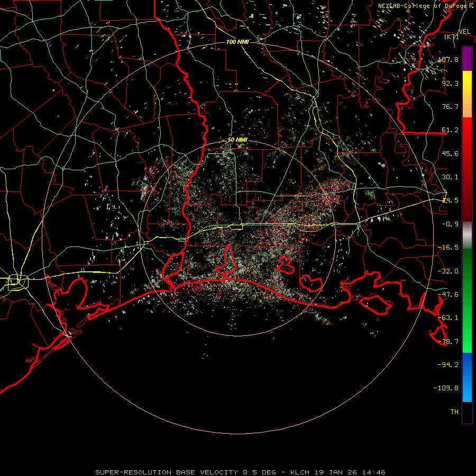Click the TH threshold label
476x476 pixels.
(454, 412)
